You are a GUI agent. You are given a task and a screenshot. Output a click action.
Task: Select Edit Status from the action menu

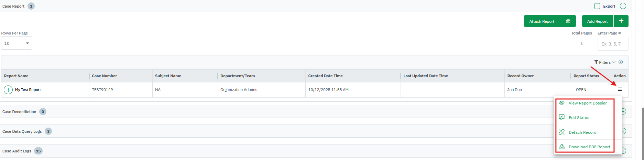pos(579,118)
